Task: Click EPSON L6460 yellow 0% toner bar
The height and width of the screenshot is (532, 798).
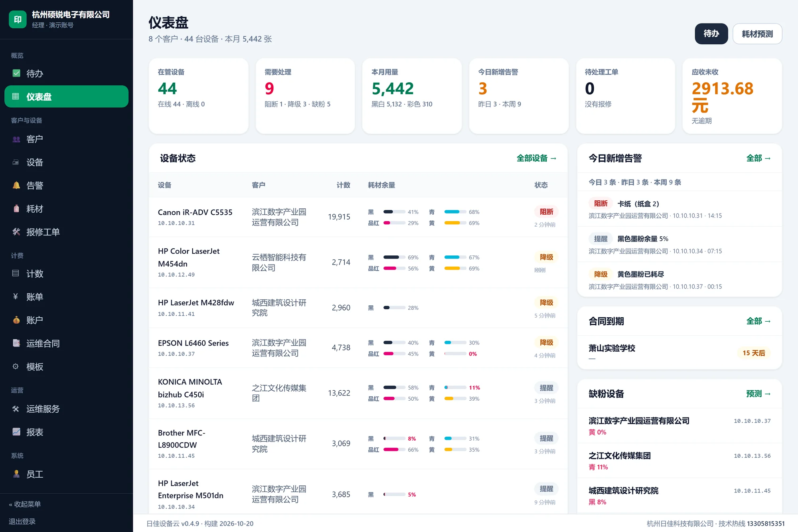Action: click(455, 354)
